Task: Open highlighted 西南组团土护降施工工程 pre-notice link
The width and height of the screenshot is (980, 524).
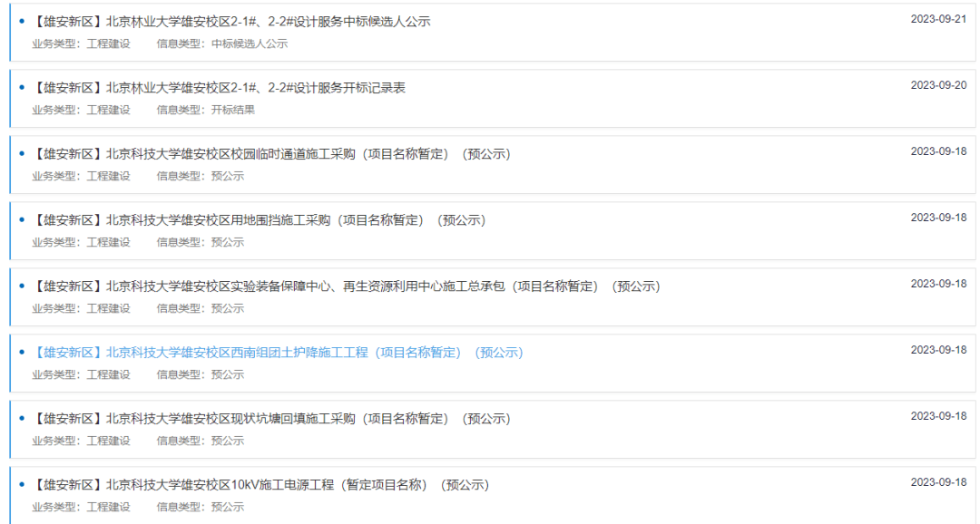Action: click(x=278, y=353)
